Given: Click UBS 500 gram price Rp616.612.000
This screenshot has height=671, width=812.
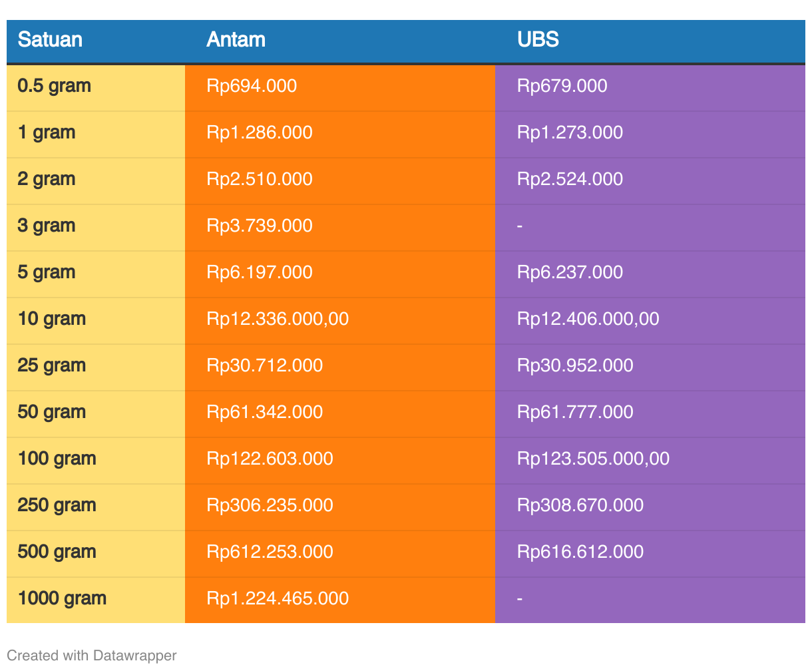Looking at the screenshot, I should pos(580,552).
